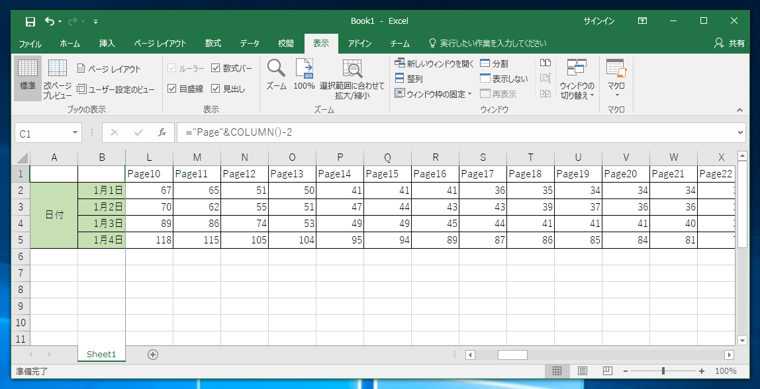Image resolution: width=760 pixels, height=389 pixels.
Task: Click the confirm checkmark icon in formula bar
Action: pyautogui.click(x=139, y=133)
